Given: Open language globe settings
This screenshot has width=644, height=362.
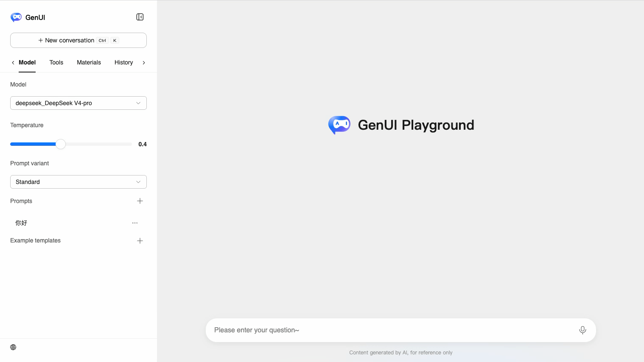Looking at the screenshot, I should pyautogui.click(x=13, y=347).
